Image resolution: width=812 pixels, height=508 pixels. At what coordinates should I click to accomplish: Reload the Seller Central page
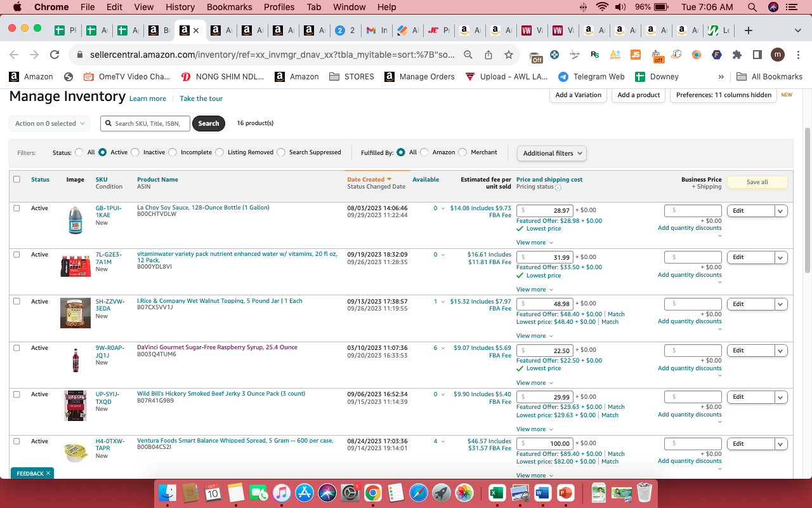[55, 55]
